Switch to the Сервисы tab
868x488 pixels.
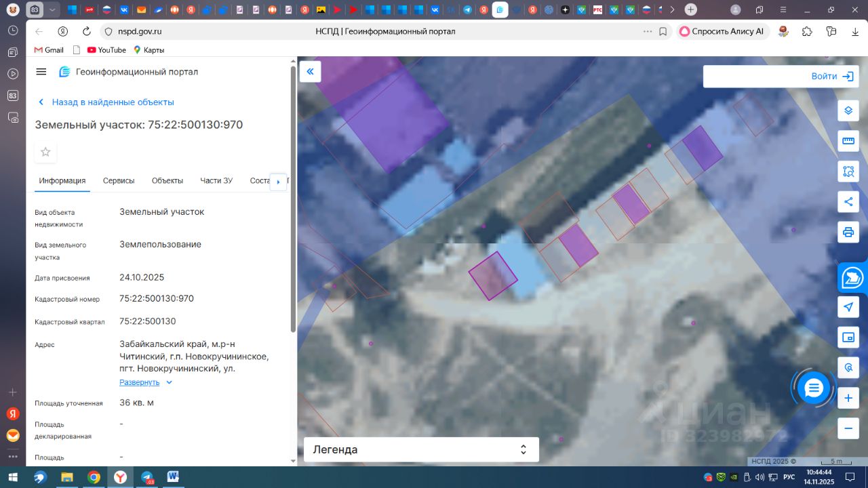coord(119,180)
